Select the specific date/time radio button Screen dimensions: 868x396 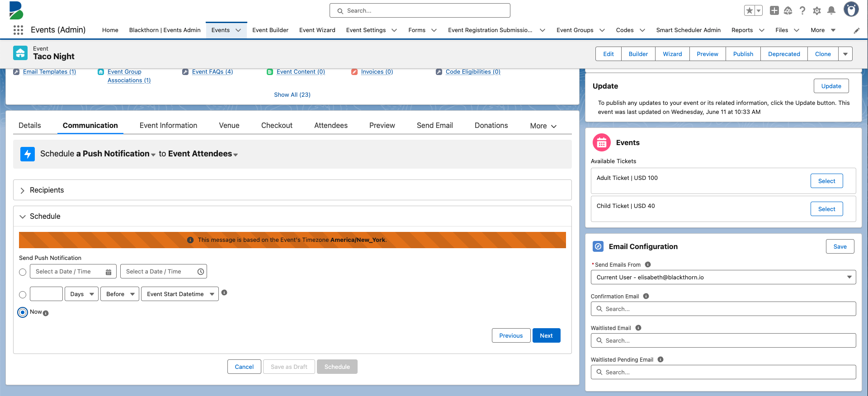[x=23, y=272]
